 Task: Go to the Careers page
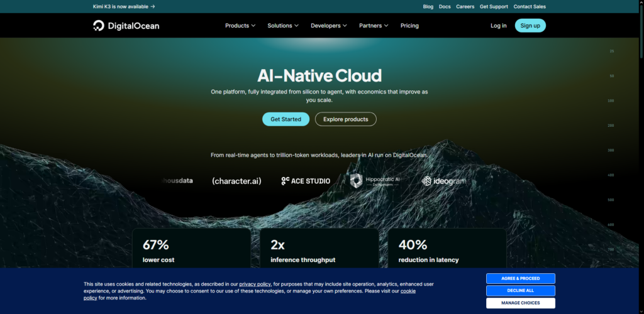coord(465,6)
